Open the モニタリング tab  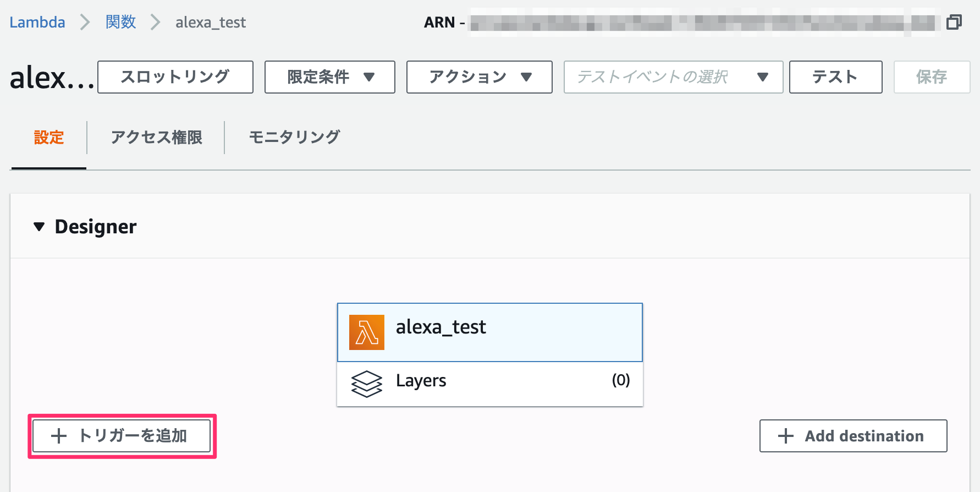click(x=294, y=137)
